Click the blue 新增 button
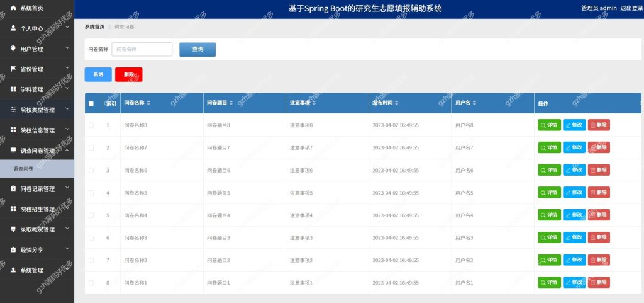 (98, 74)
